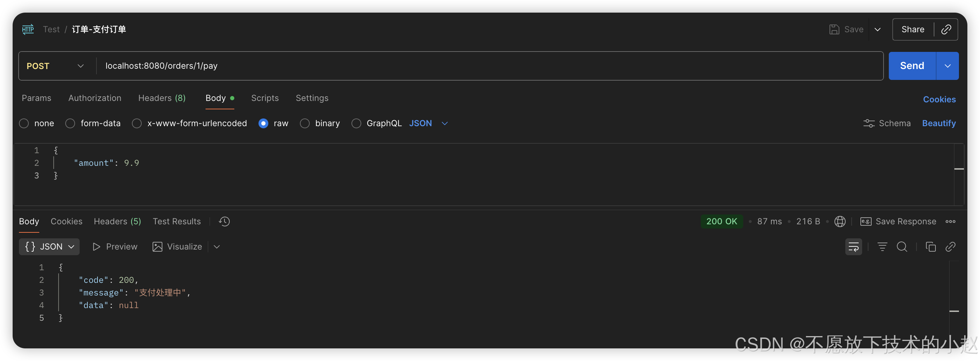Click Save Response example icon

click(x=866, y=221)
